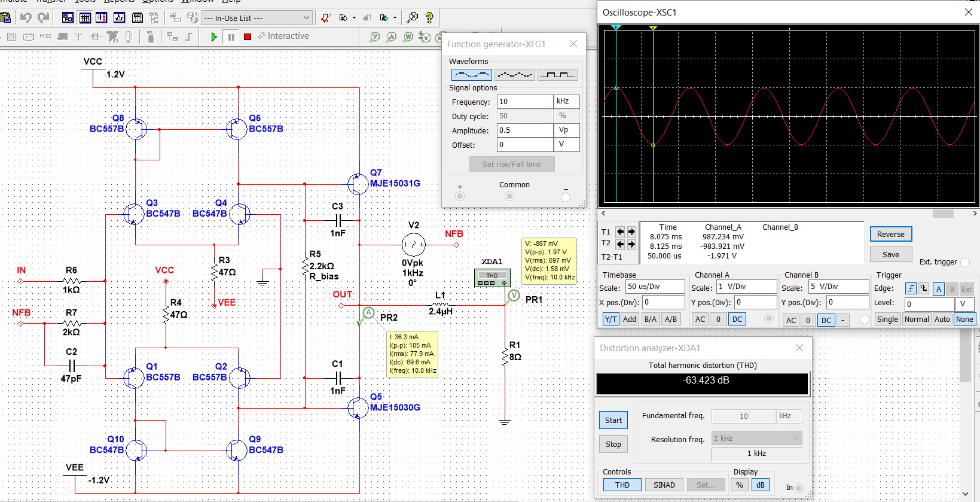Screen dimensions: 980x502
Task: Click function generator plus terminal
Action: click(x=460, y=197)
